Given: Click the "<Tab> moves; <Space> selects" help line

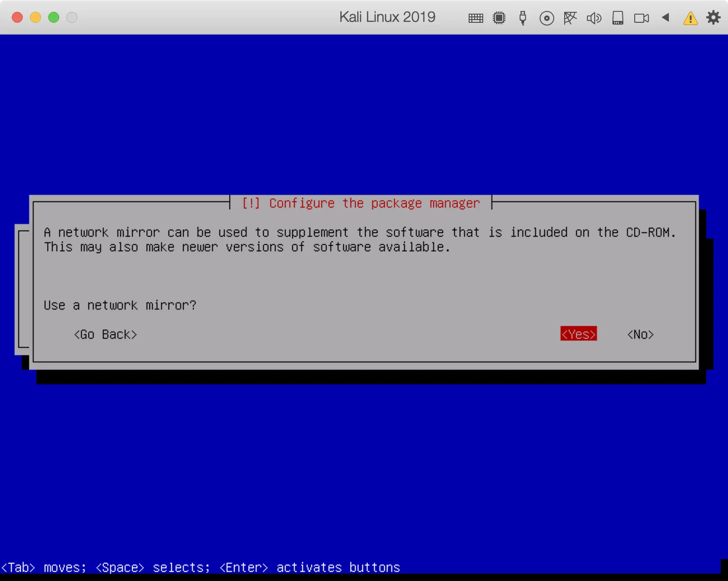Looking at the screenshot, I should tap(201, 567).
